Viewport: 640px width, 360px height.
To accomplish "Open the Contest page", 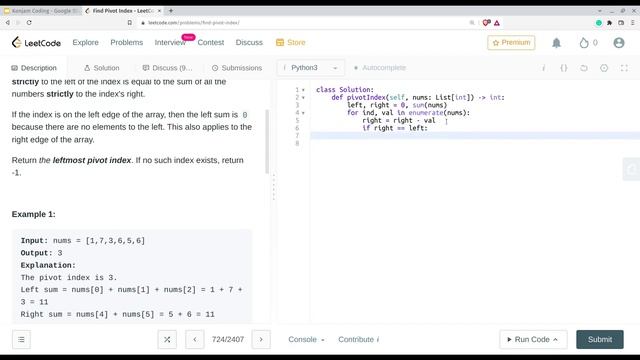I will click(x=211, y=42).
